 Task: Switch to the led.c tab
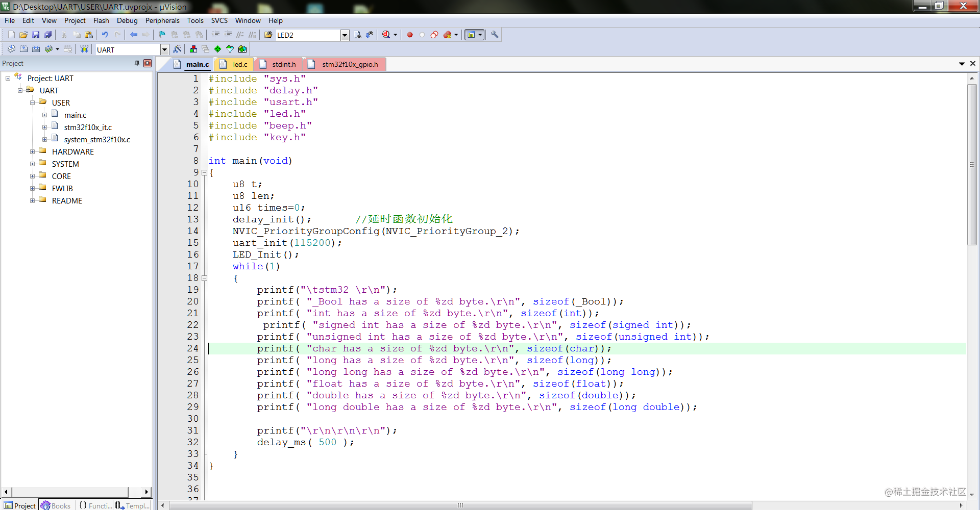pos(235,64)
